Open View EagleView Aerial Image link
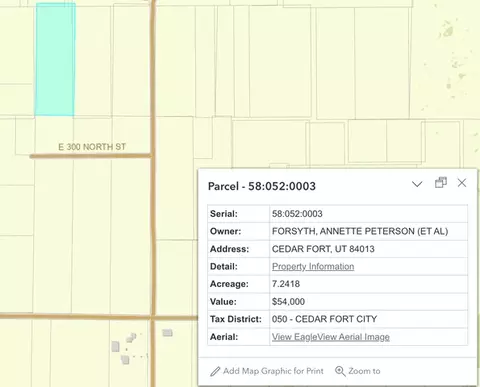Image resolution: width=480 pixels, height=387 pixels. pos(331,337)
